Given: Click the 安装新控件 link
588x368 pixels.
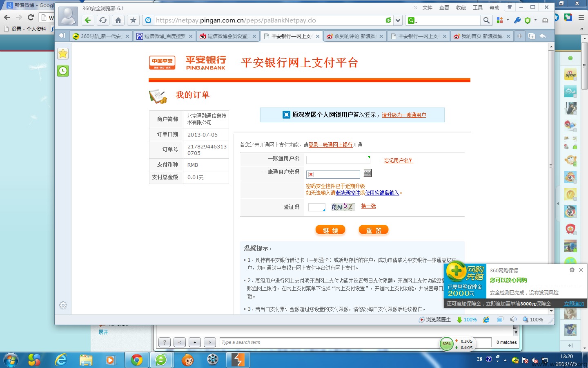Looking at the screenshot, I should coord(347,193).
